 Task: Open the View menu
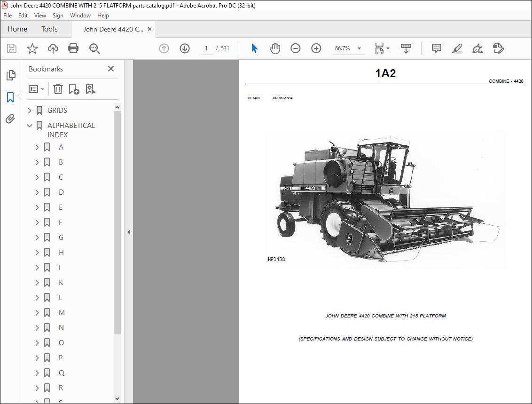(40, 15)
